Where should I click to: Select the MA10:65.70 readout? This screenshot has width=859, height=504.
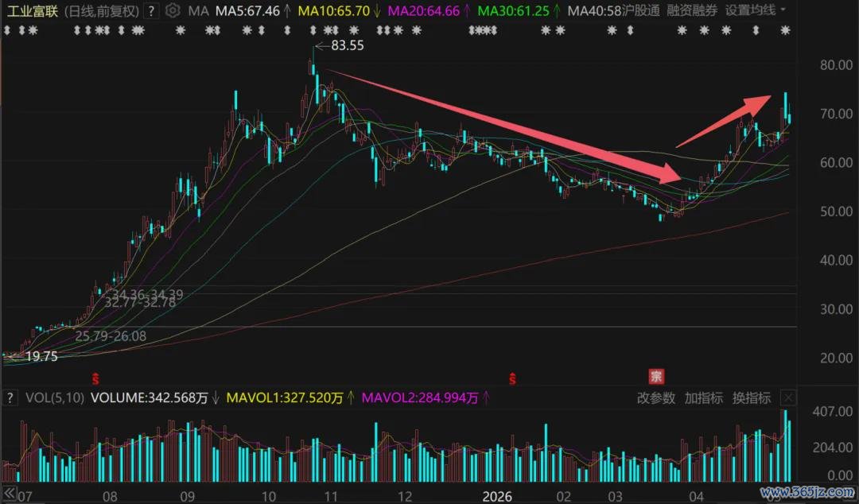333,10
